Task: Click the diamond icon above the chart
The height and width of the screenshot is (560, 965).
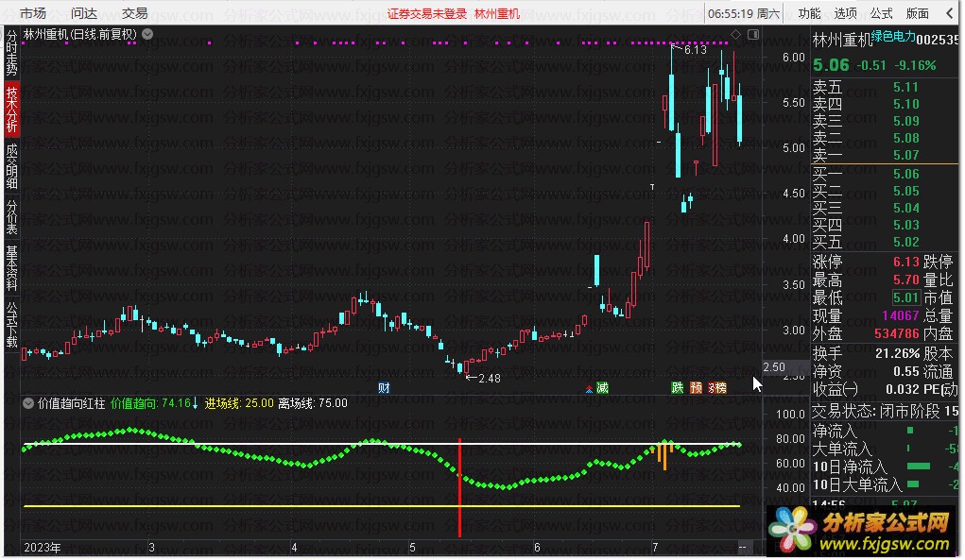Action: tap(735, 34)
